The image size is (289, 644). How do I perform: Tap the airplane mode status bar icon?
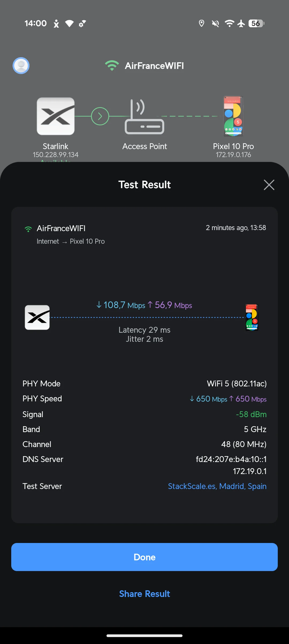[x=241, y=24]
